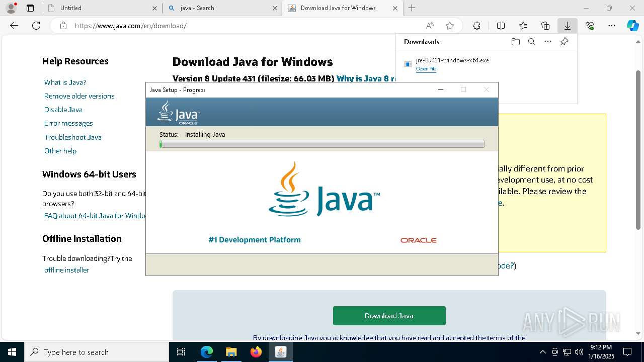Open the notifications center icon
Viewport: 644px width, 362px height.
(627, 352)
